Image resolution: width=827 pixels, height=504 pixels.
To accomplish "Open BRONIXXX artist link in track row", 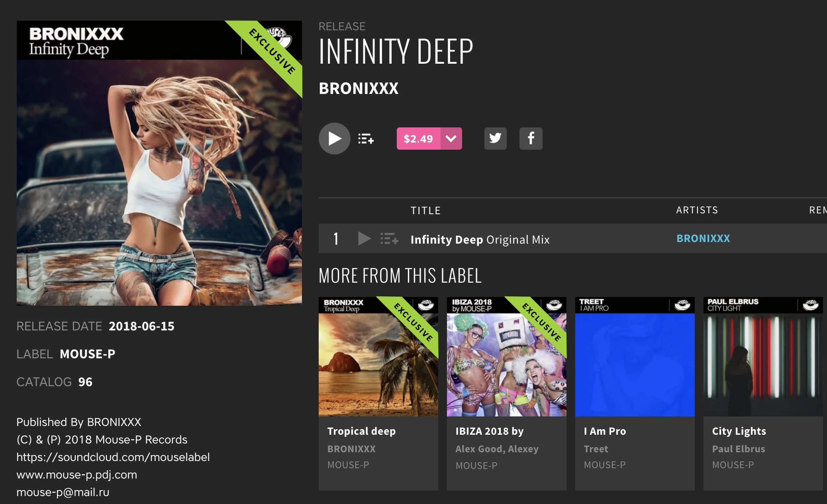I will [703, 238].
